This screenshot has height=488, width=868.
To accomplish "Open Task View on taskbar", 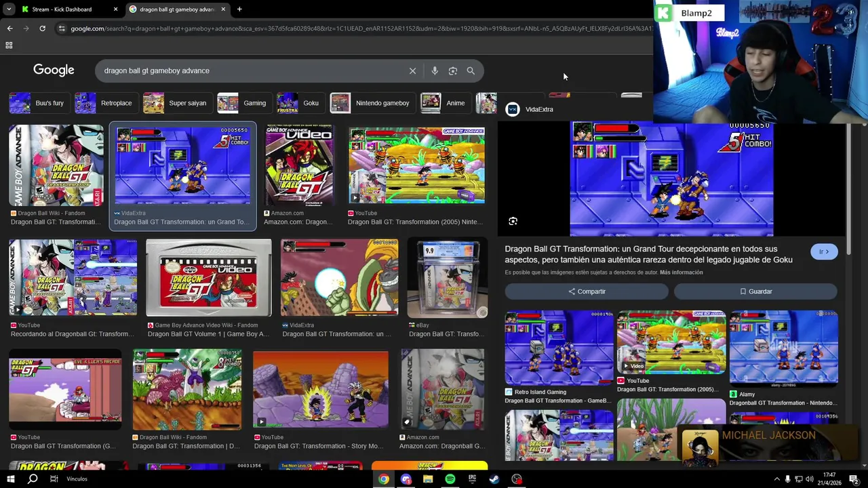I will (x=54, y=479).
